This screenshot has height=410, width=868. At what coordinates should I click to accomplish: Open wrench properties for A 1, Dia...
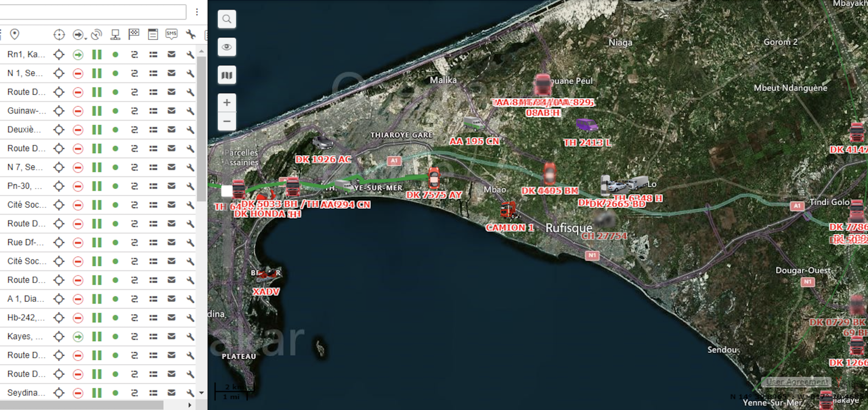tap(190, 299)
